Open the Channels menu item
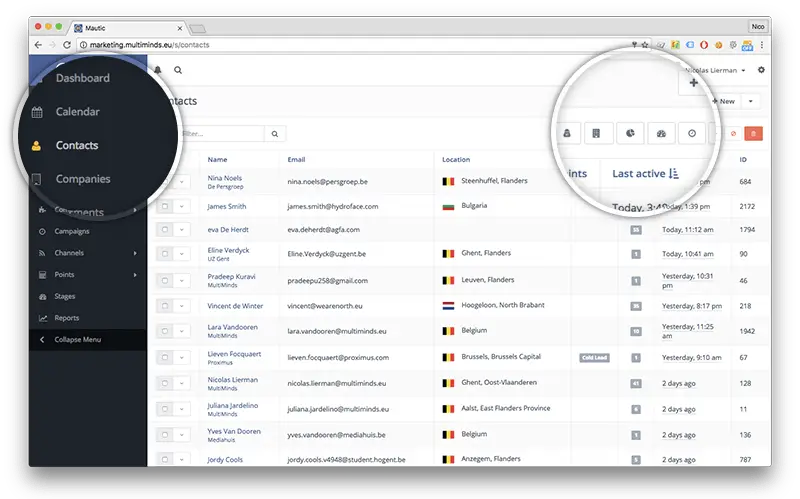 point(69,253)
